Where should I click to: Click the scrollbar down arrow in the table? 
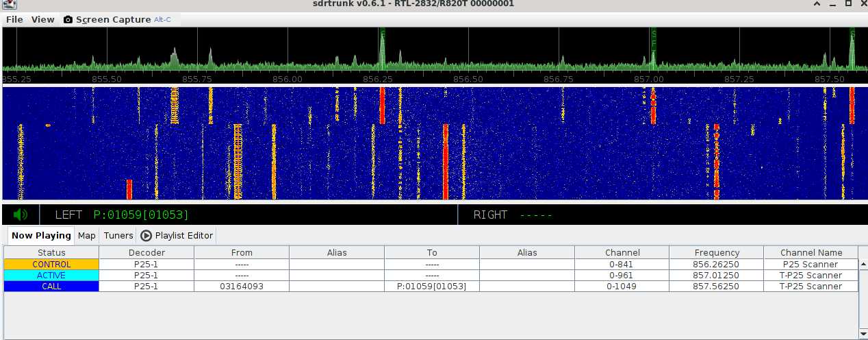tap(863, 335)
